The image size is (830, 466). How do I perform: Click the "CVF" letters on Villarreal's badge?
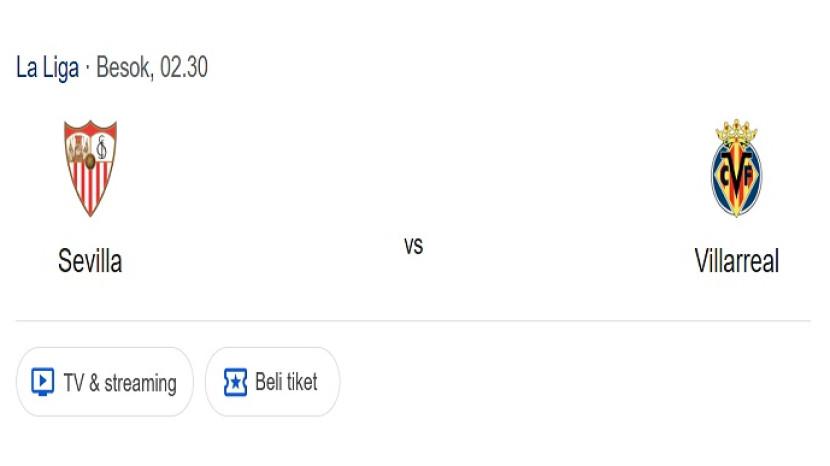tap(736, 172)
